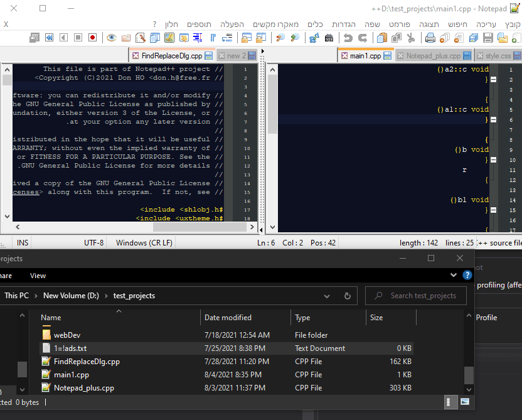Toggle file monitoring eye icon
Viewport: 522px width, 420px height.
[x=112, y=38]
